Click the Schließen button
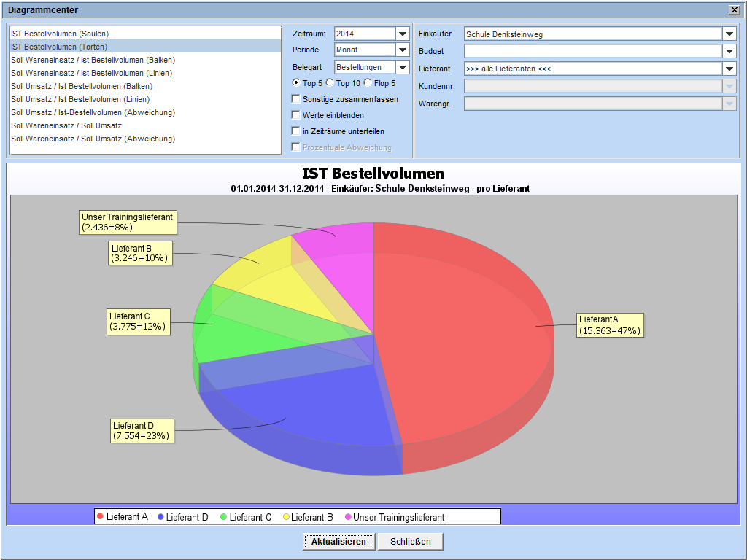The image size is (747, 560). (410, 542)
